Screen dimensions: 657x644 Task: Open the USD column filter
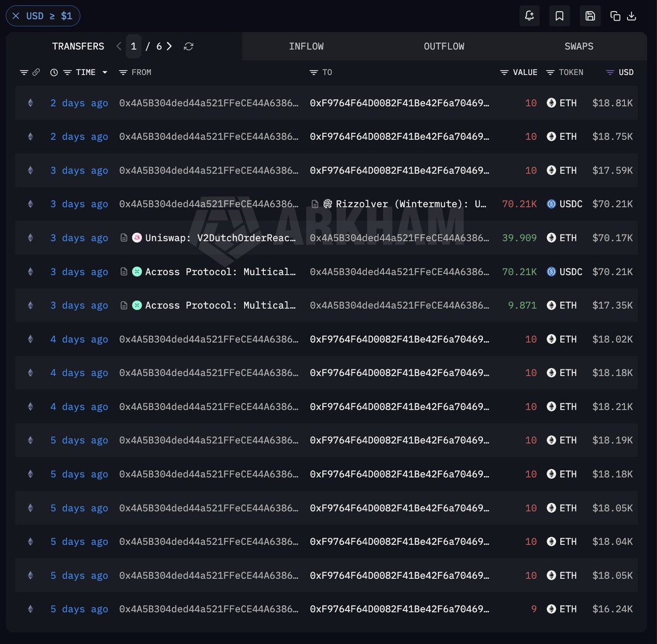click(x=610, y=72)
